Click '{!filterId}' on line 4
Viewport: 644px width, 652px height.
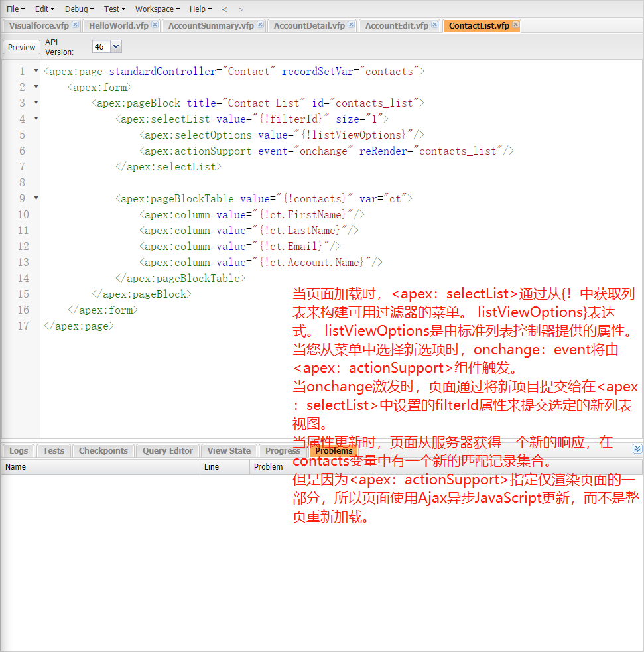point(291,119)
